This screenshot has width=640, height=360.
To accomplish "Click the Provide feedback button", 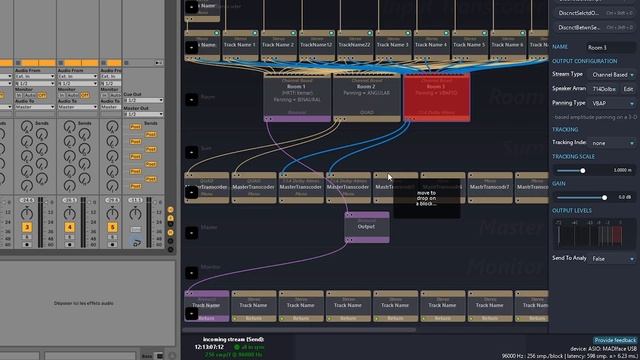I will (x=615, y=340).
